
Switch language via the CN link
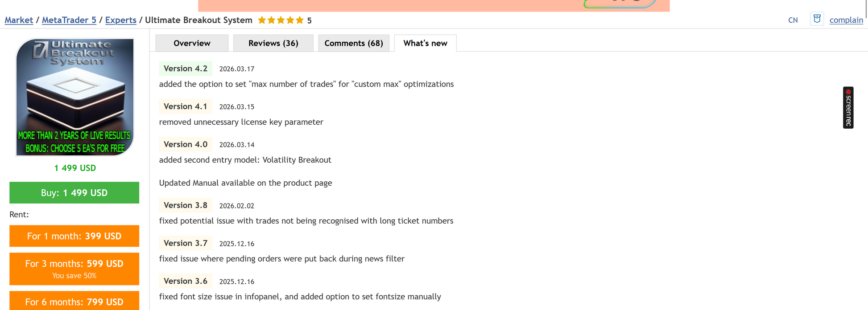793,20
